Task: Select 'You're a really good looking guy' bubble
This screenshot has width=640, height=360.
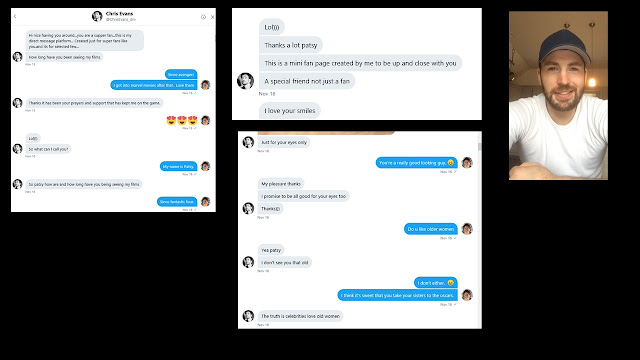Action: (416, 162)
